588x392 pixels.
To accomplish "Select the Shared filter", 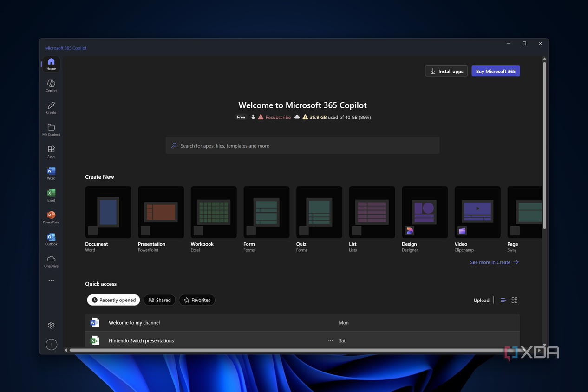I will point(159,300).
